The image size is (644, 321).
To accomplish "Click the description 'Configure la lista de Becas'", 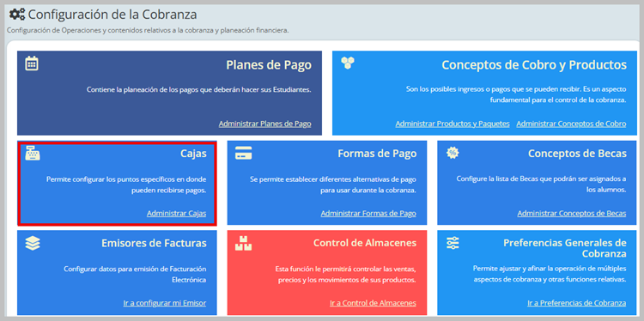I will coord(541,185).
